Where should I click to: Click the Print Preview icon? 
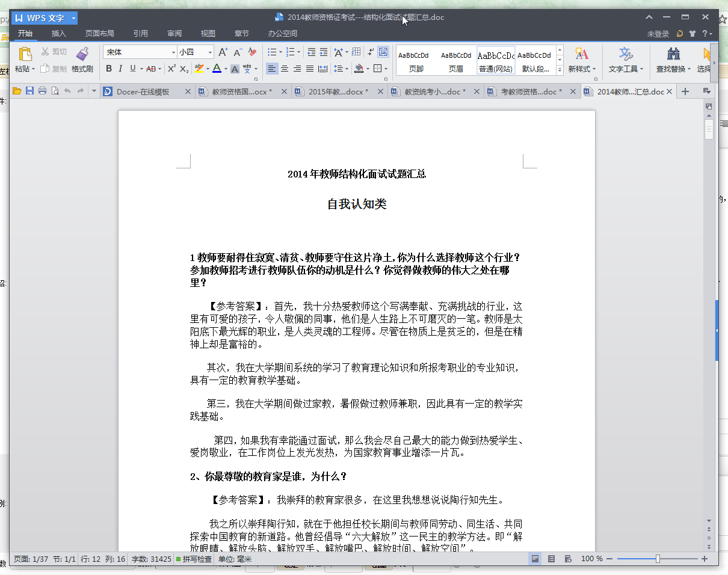pos(55,91)
